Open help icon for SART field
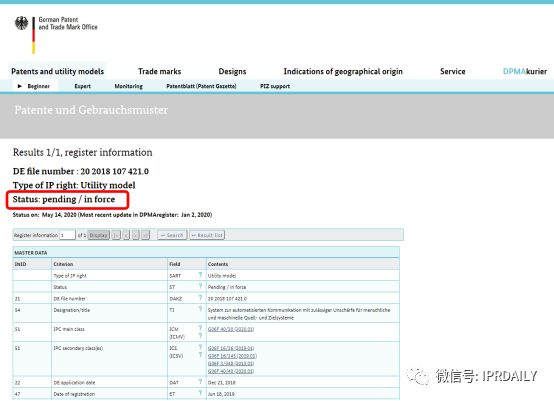Viewport: 554px width, 401px height. click(x=200, y=275)
